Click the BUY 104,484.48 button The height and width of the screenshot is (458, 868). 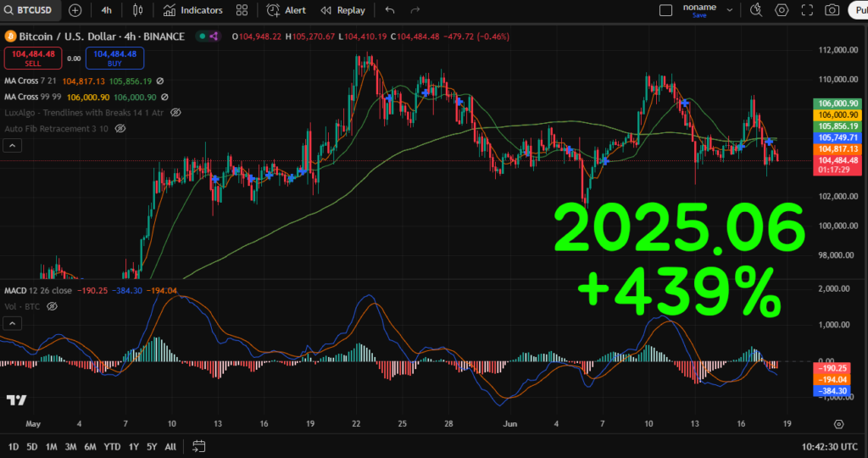(114, 59)
